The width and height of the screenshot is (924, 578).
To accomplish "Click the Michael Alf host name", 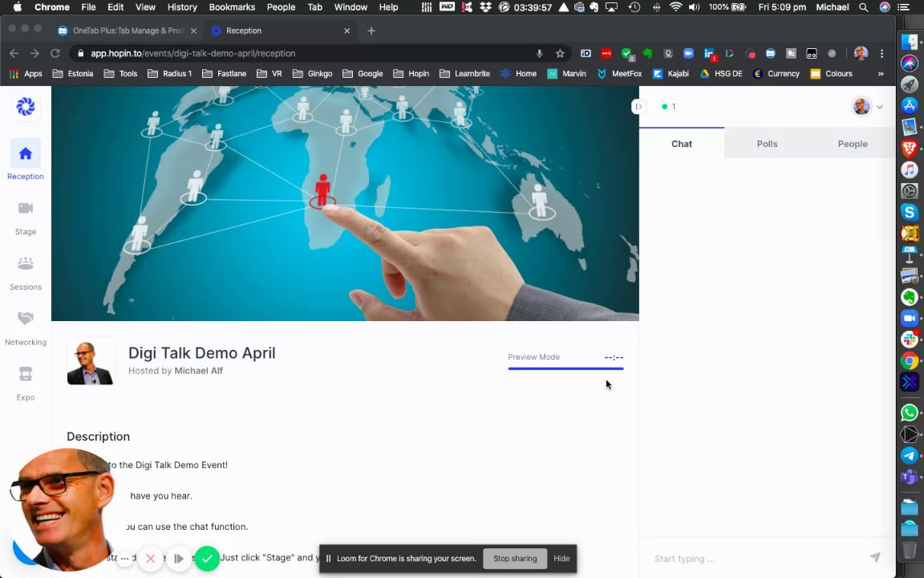I will pyautogui.click(x=198, y=370).
